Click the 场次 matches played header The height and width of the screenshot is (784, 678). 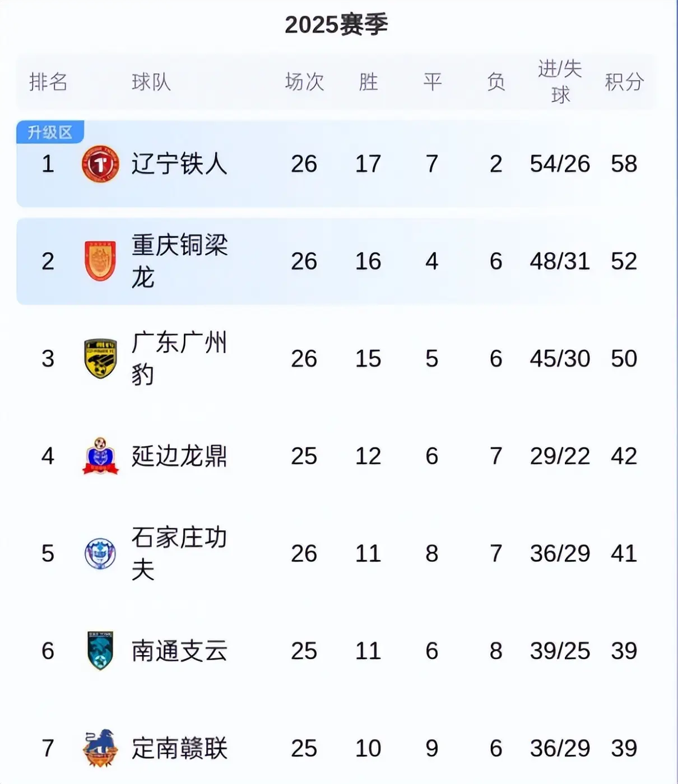coord(304,82)
